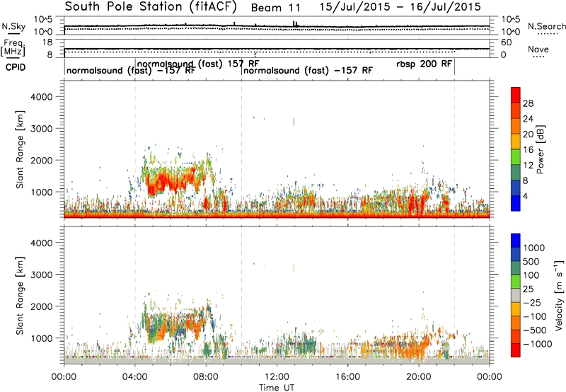
Task: Click the N.Search legend label
Action: click(x=547, y=26)
